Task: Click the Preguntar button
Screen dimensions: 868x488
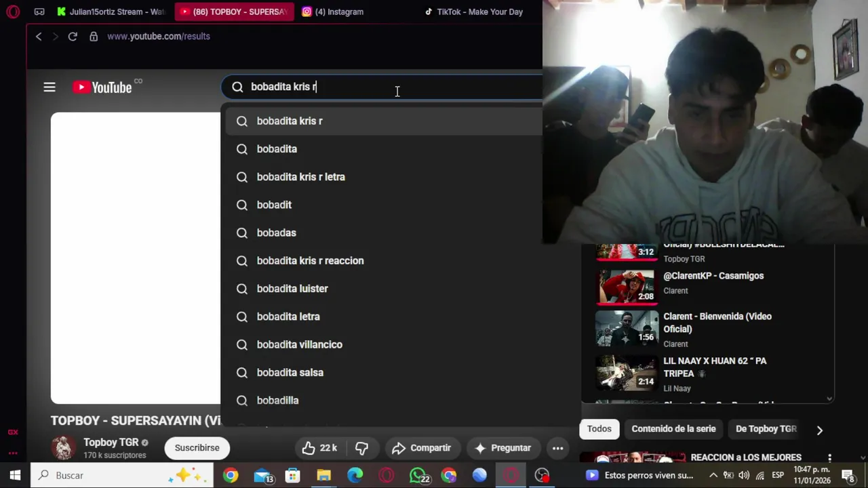Action: pos(502,448)
